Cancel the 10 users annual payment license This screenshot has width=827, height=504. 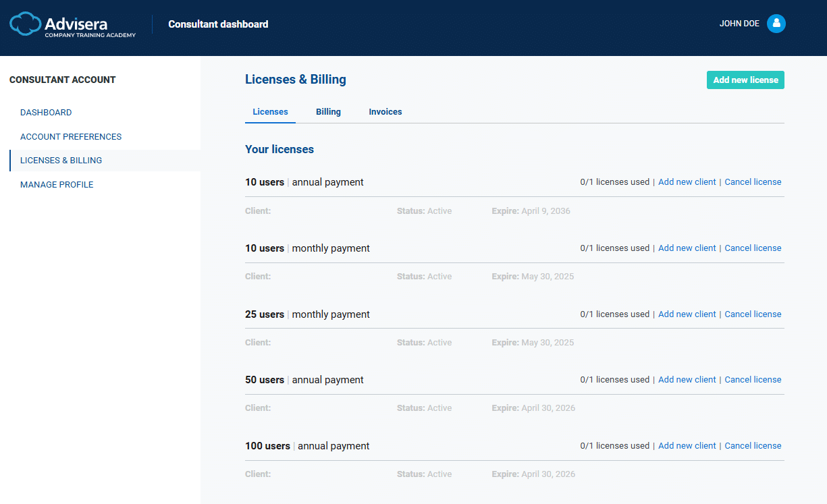coord(753,182)
